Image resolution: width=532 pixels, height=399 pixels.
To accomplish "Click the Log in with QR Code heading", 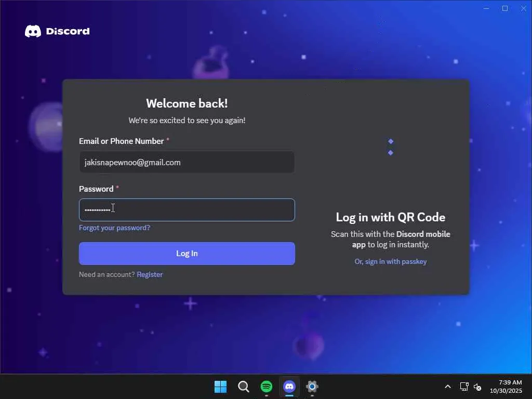I will click(x=391, y=217).
